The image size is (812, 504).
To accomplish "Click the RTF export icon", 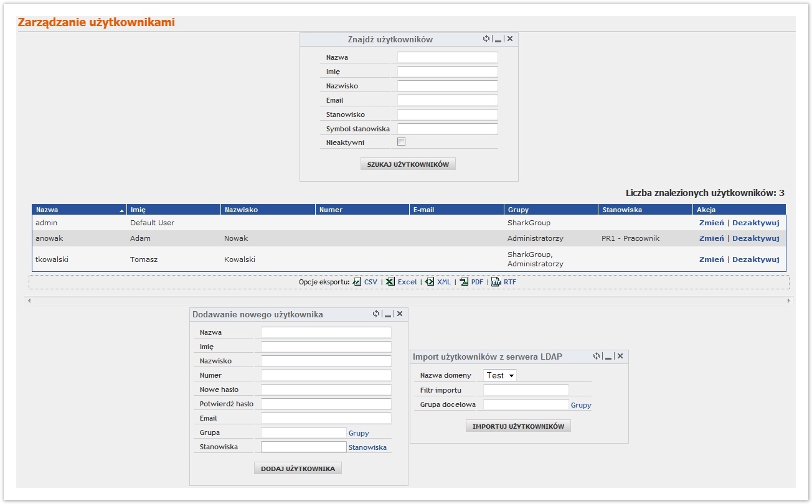I will [496, 282].
